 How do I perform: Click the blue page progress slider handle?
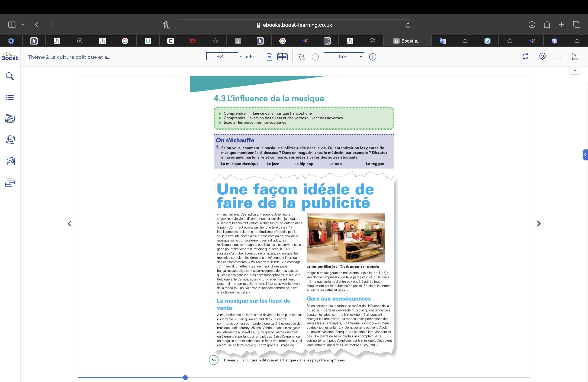coord(185,377)
